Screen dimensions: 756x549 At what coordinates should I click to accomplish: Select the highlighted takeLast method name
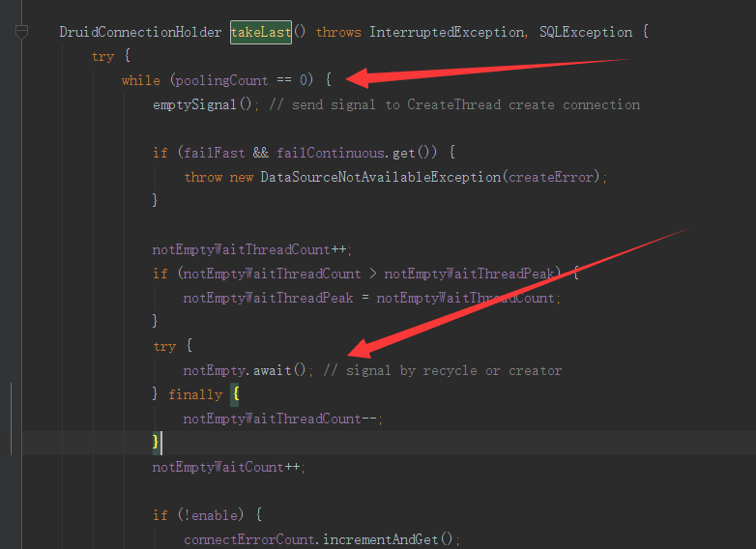point(261,32)
